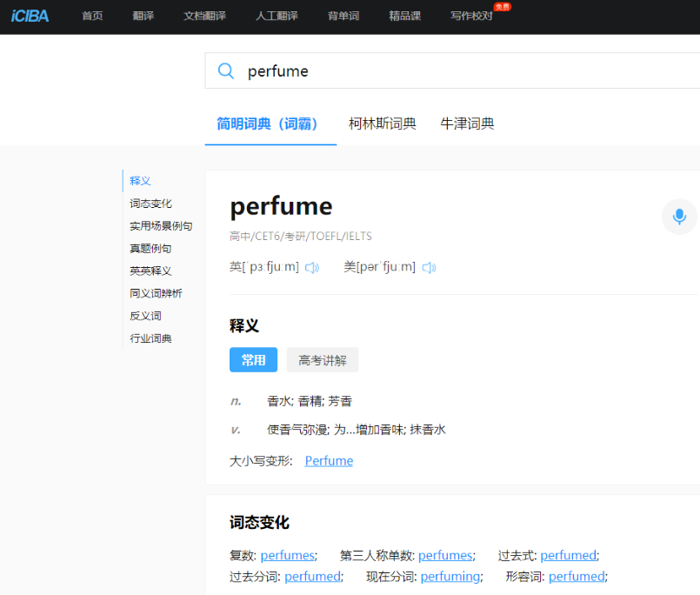The image size is (700, 595).
Task: Jump to 英英释义 in the sidebar
Action: 150,271
